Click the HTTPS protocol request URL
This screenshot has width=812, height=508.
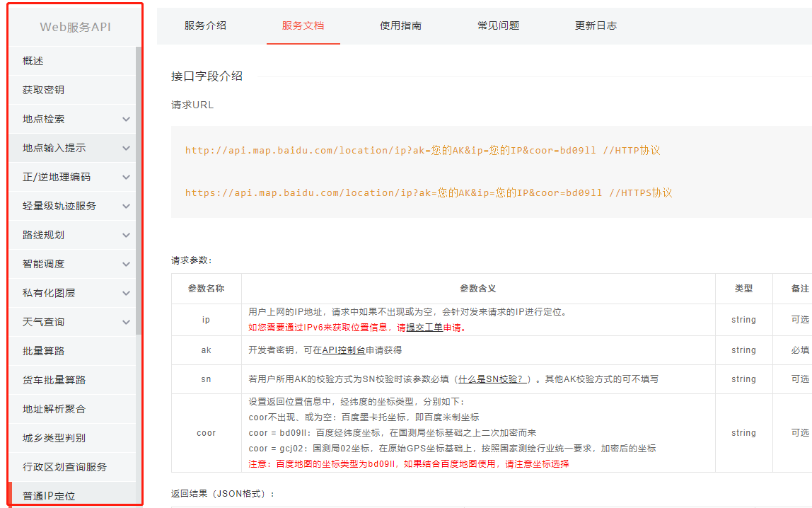click(x=429, y=193)
